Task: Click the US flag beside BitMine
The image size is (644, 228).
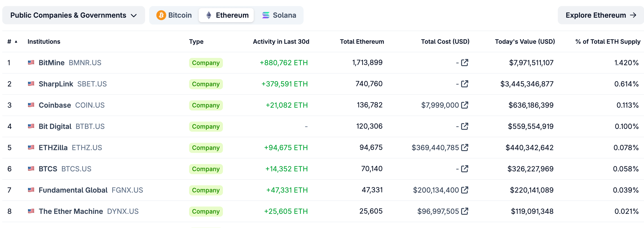Action: 31,63
